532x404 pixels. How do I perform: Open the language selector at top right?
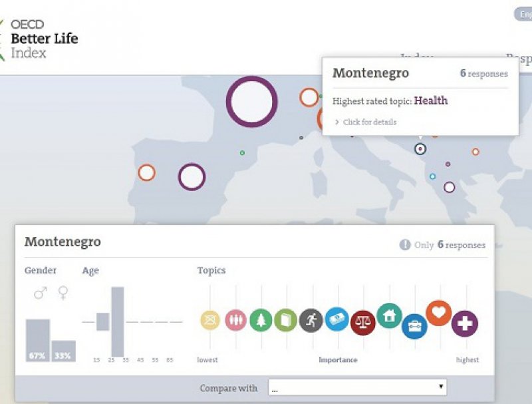[523, 15]
